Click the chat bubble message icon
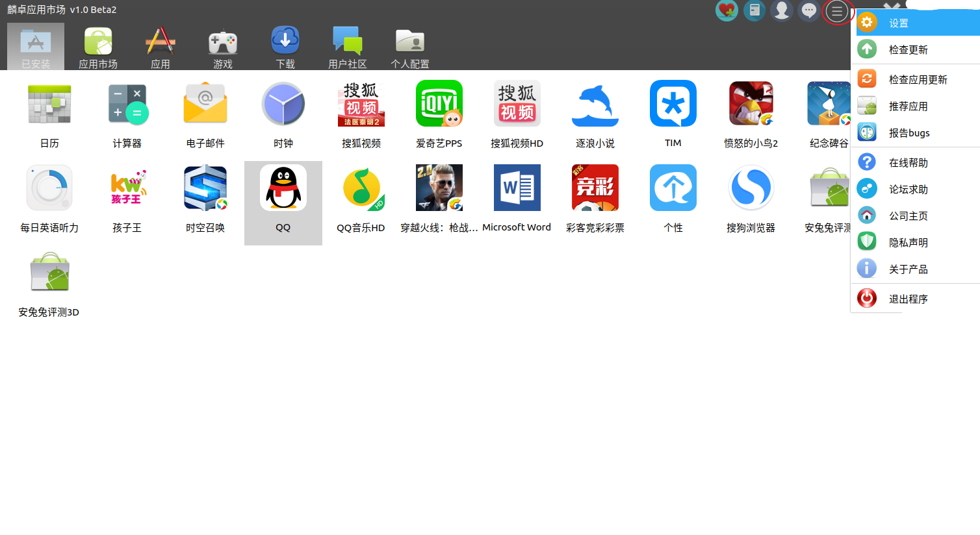Screen dimensions: 980x535 (808, 10)
